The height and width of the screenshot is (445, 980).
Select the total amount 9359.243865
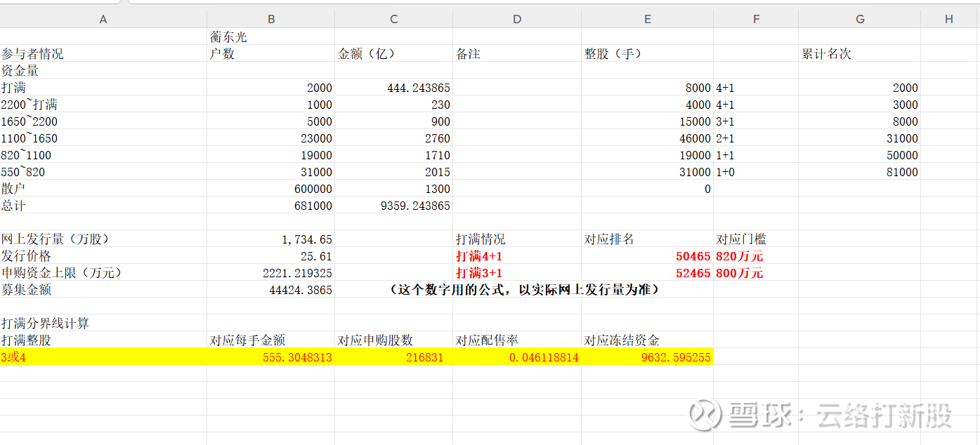[393, 206]
